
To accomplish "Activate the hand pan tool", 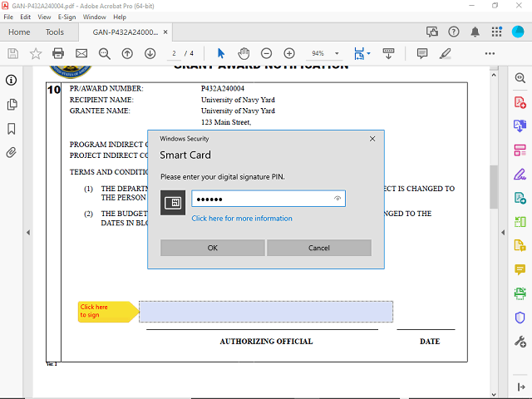I will [244, 53].
